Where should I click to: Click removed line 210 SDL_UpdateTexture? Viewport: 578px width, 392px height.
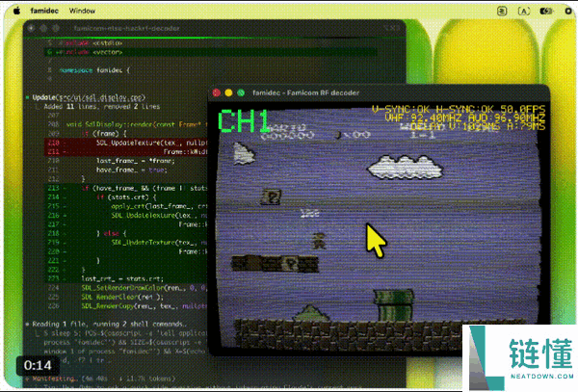point(126,143)
